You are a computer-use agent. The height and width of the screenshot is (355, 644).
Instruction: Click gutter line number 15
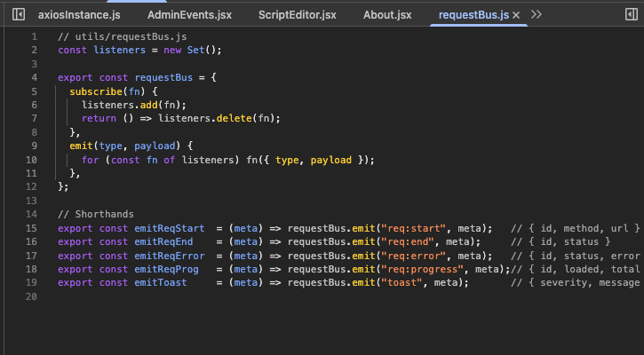click(31, 228)
